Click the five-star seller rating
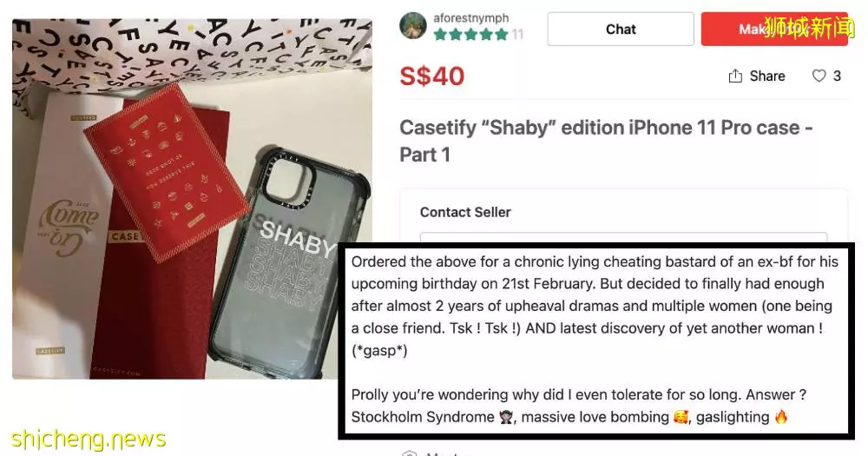The width and height of the screenshot is (868, 456). [470, 35]
